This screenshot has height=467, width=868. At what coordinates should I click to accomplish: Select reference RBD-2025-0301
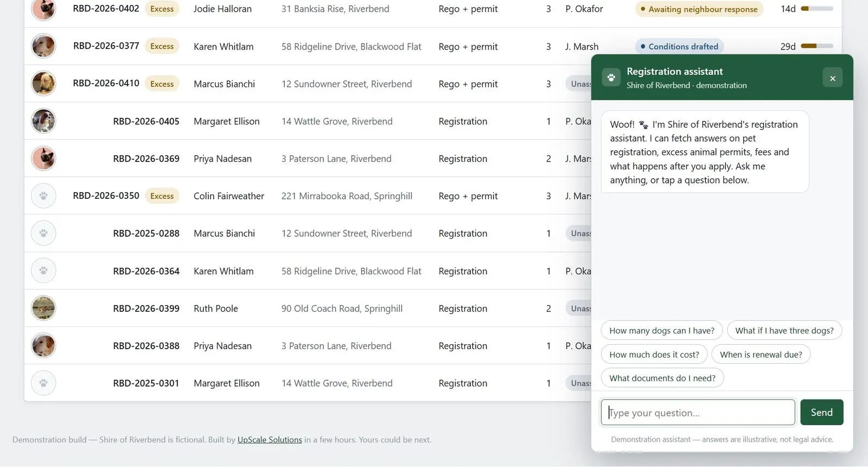[x=146, y=383]
